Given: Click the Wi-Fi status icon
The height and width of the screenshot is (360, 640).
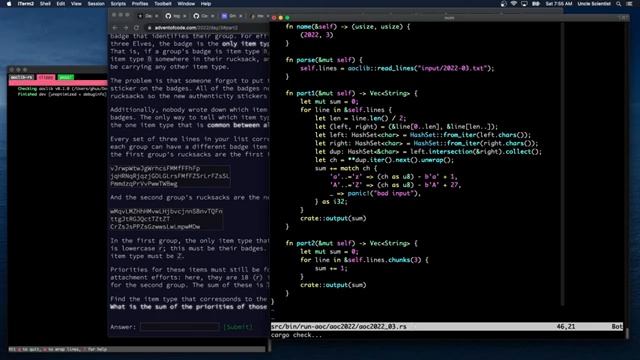Looking at the screenshot, I should point(513,4).
